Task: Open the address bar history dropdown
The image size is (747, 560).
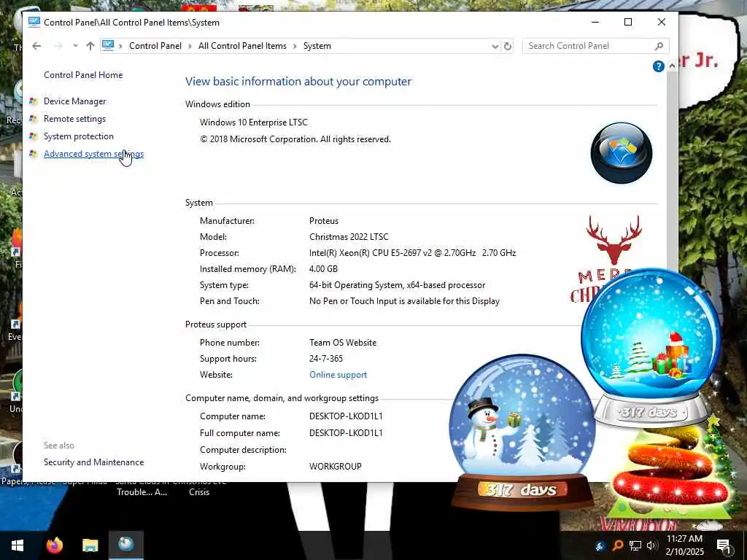Action: 495,46
